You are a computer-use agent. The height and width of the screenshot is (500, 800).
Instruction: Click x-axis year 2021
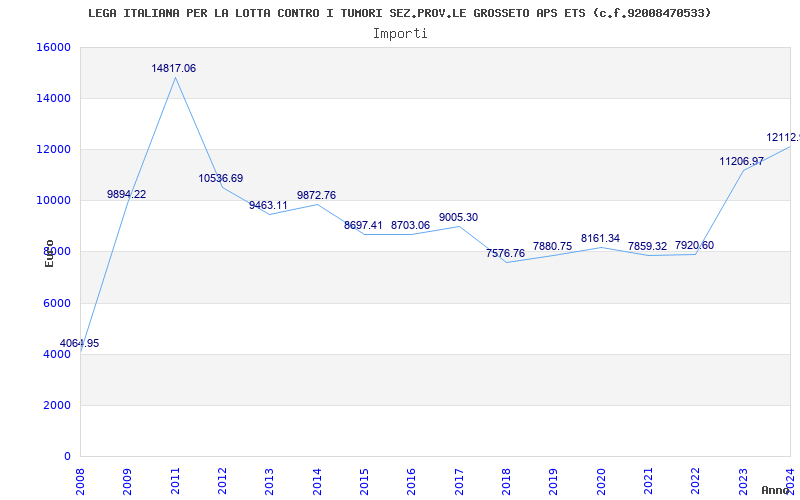[648, 482]
